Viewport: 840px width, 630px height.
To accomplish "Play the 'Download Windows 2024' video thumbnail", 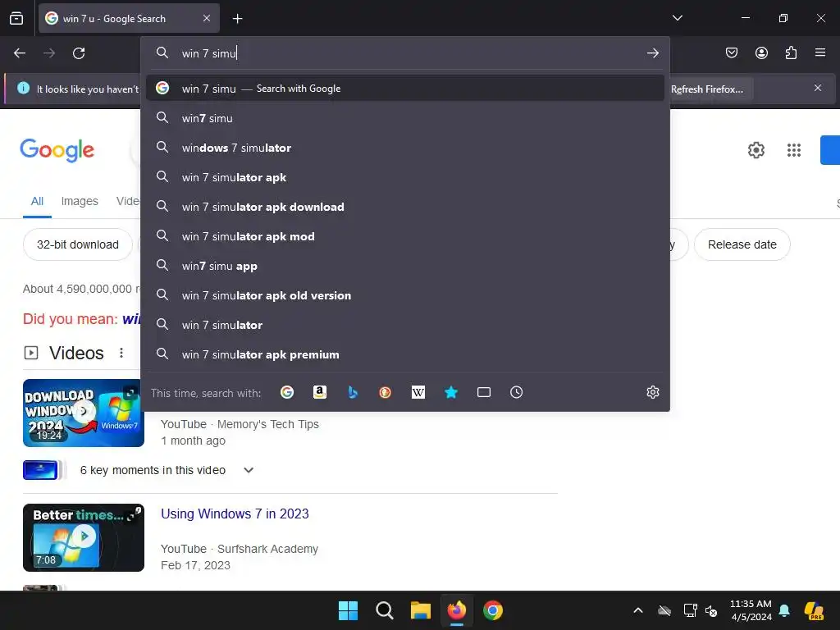I will [x=84, y=413].
